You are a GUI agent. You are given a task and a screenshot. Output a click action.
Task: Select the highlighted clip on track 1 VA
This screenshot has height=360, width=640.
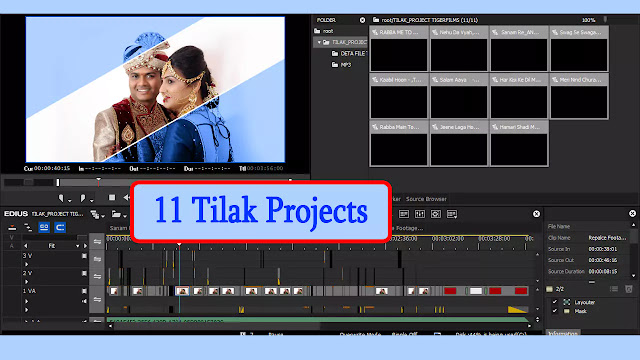pyautogui.click(x=182, y=291)
